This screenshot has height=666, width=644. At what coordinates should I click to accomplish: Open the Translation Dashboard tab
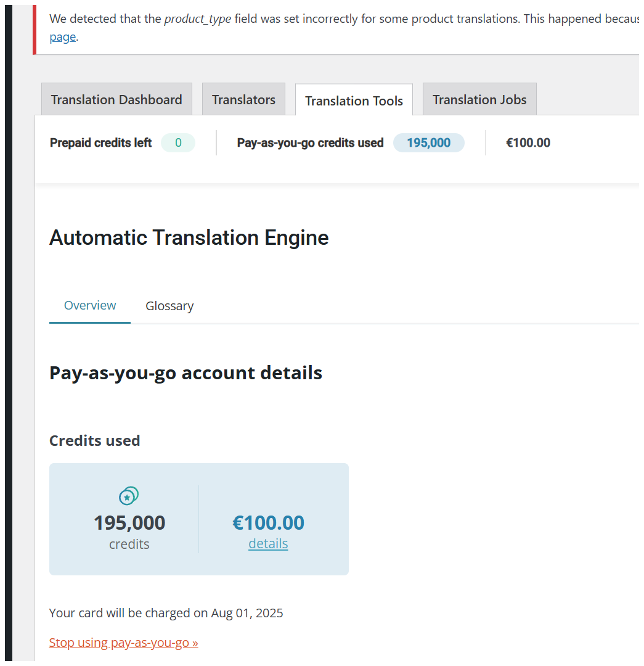click(116, 99)
